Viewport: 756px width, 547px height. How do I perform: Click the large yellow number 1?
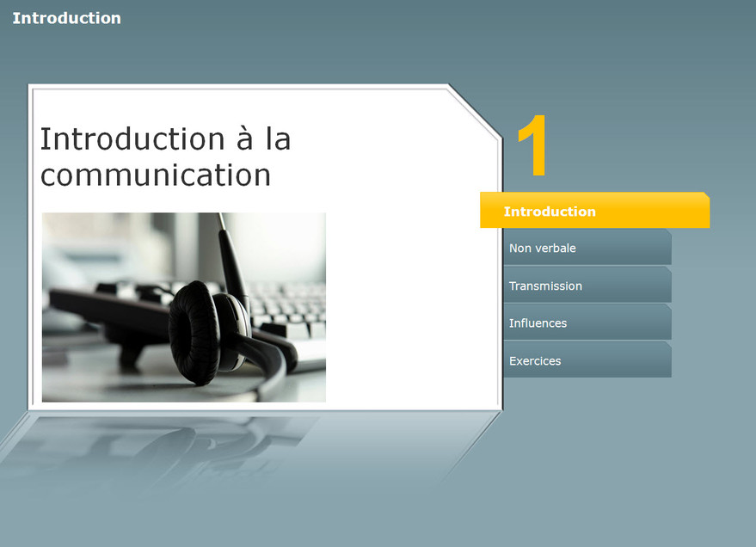533,145
